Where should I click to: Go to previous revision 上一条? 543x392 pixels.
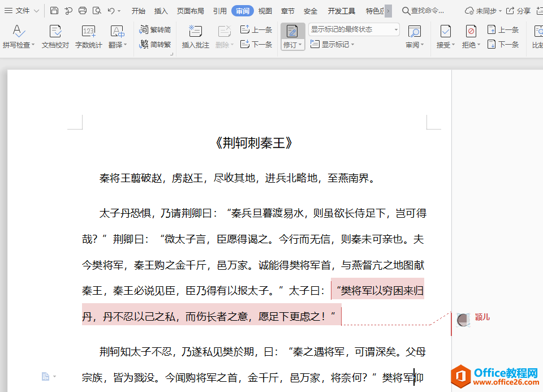coord(503,30)
